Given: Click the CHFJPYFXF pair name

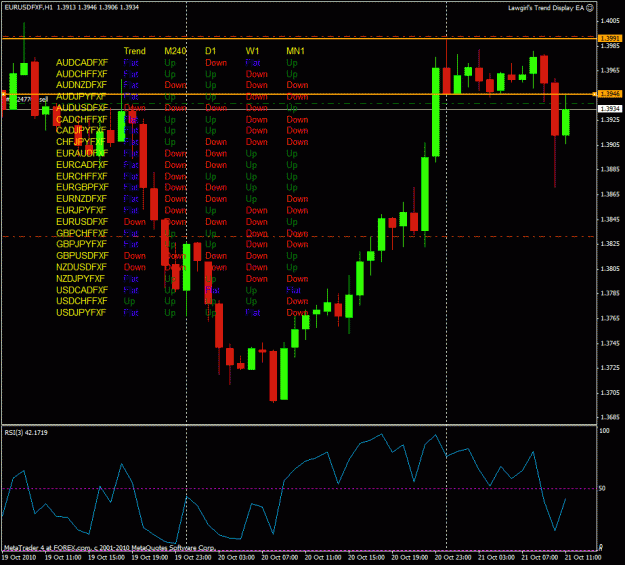Looking at the screenshot, I should pos(81,142).
